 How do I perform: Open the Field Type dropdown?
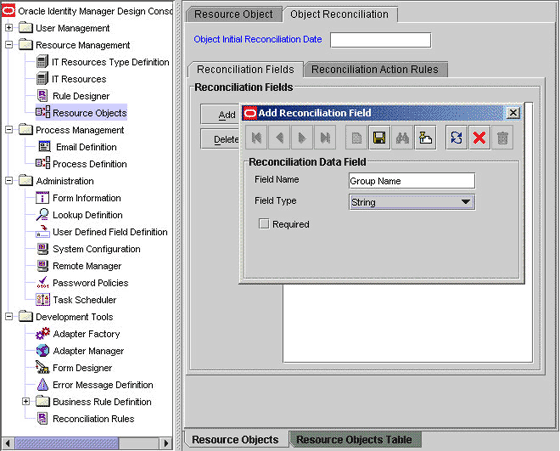pos(412,202)
